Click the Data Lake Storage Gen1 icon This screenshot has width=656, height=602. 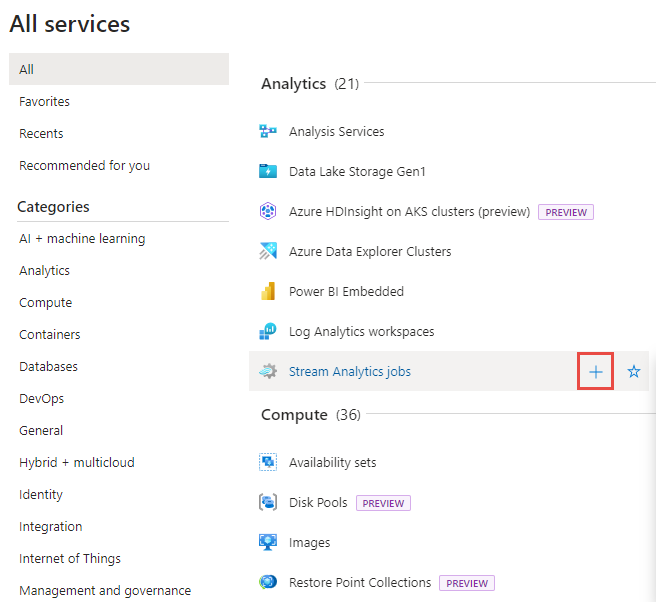point(268,171)
